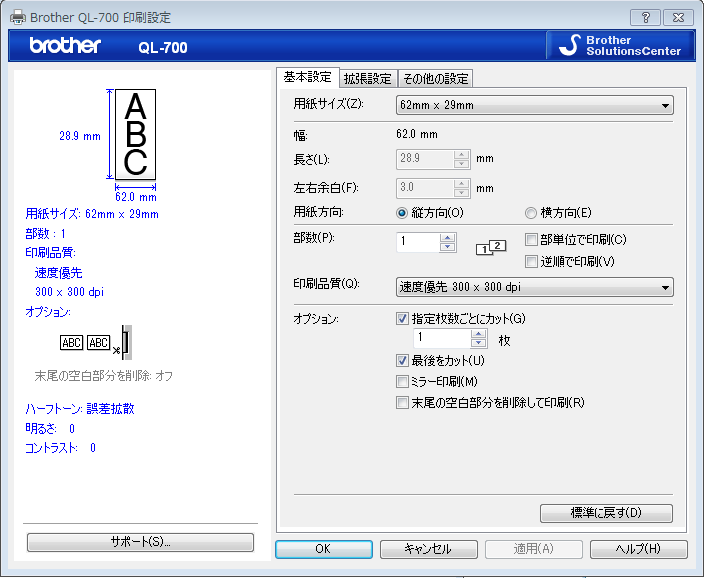
Task: Click the 標準に戻す button
Action: click(606, 513)
